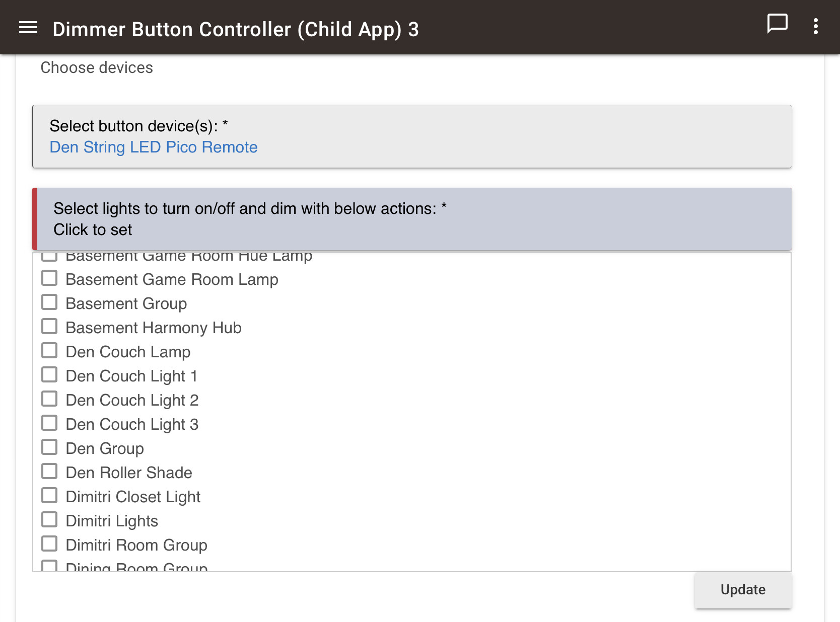Click the Update button
The image size is (840, 622).
tap(742, 590)
